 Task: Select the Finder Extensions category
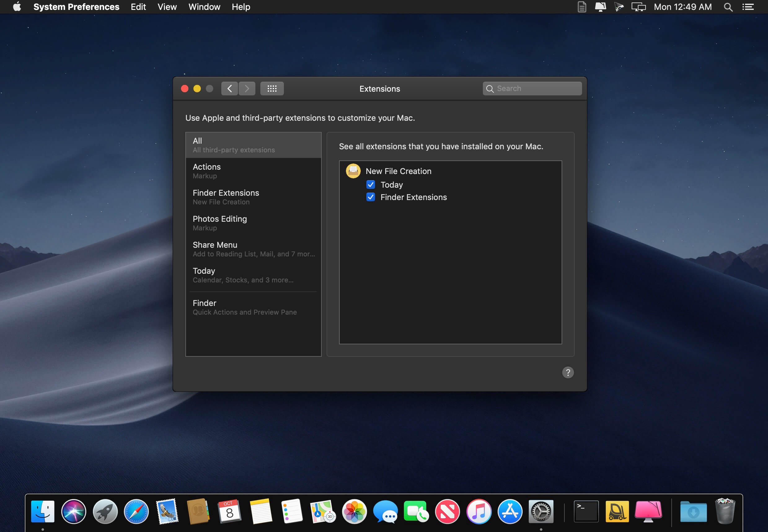[x=253, y=197]
